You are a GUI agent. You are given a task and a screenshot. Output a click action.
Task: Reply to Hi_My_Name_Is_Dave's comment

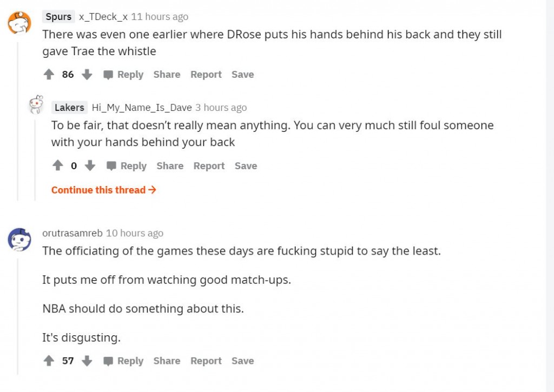[x=127, y=166]
